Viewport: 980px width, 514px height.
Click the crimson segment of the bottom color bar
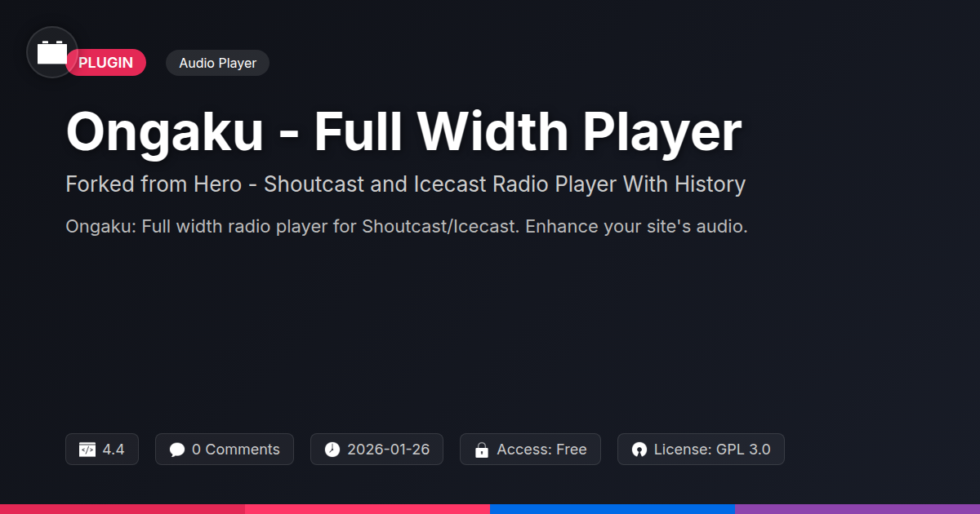click(122, 509)
